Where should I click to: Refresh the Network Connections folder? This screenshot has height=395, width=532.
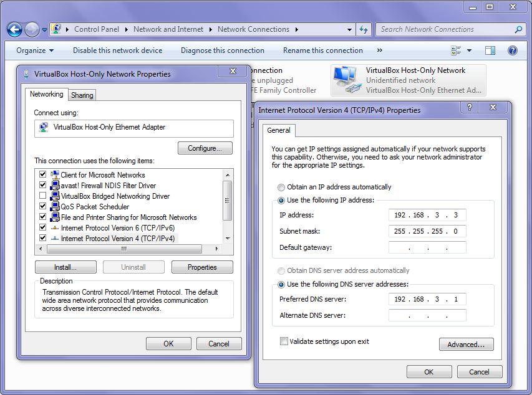[364, 29]
